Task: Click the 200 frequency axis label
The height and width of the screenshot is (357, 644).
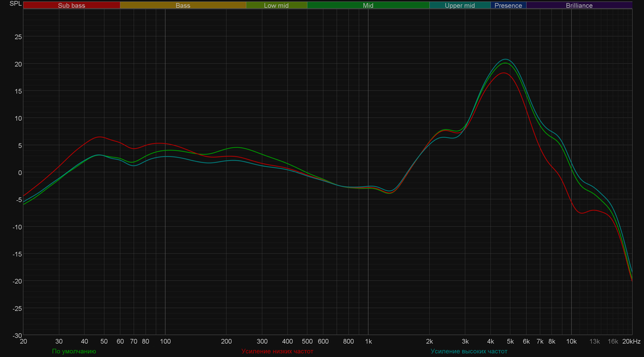Action: coord(227,342)
